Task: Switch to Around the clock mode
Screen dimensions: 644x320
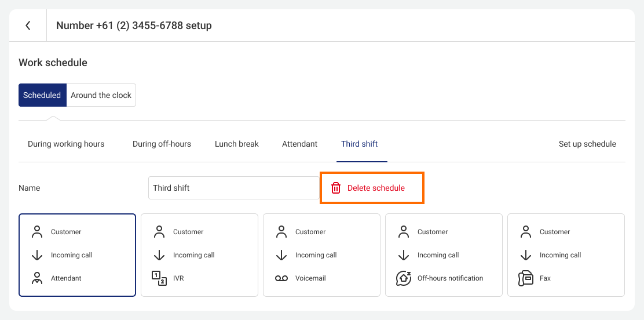Action: tap(101, 95)
